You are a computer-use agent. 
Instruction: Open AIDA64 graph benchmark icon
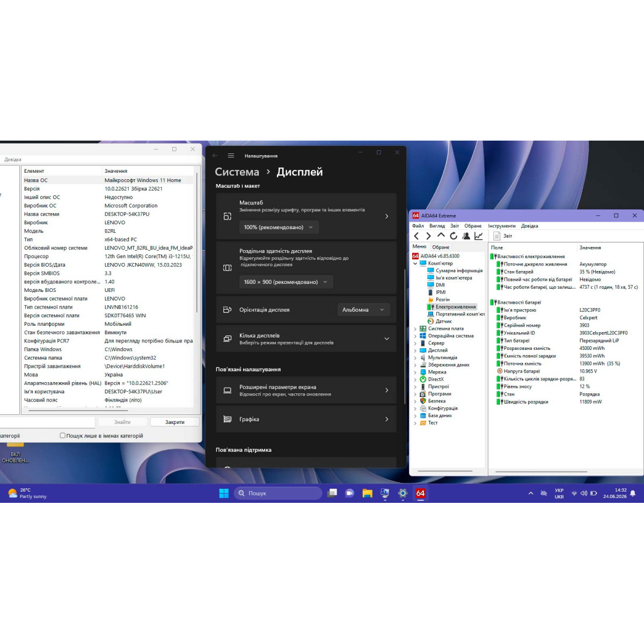point(479,236)
